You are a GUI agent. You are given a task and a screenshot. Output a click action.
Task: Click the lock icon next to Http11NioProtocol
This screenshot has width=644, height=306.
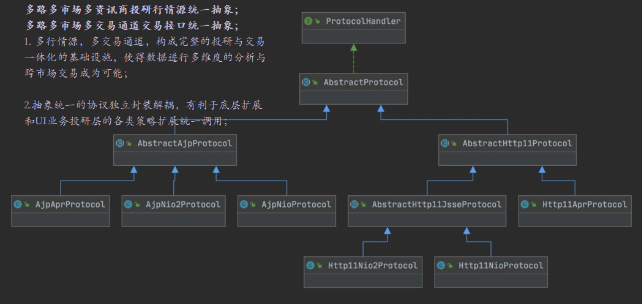(x=450, y=266)
